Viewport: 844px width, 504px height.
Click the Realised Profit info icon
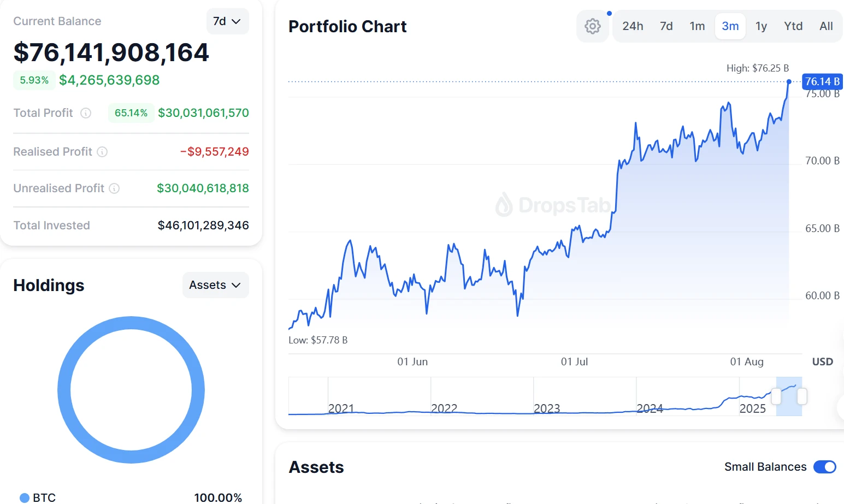[103, 152]
